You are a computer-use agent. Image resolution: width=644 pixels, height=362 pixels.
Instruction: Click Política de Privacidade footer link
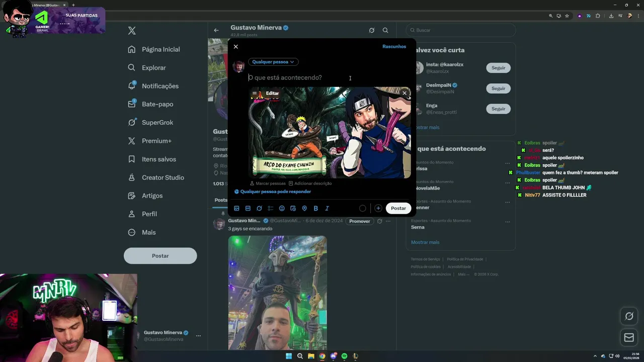465,259
